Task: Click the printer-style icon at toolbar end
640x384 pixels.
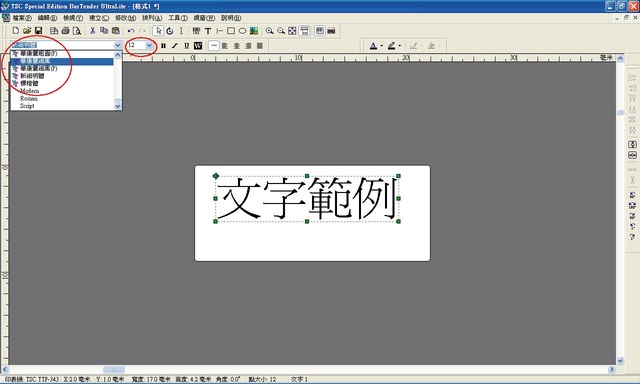Action: (331, 31)
